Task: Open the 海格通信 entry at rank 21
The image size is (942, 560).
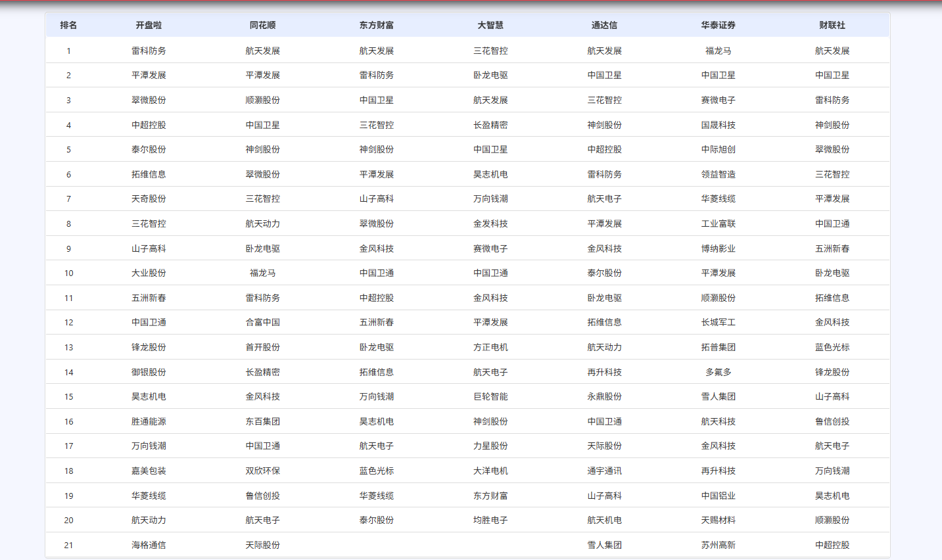Action: [x=149, y=545]
